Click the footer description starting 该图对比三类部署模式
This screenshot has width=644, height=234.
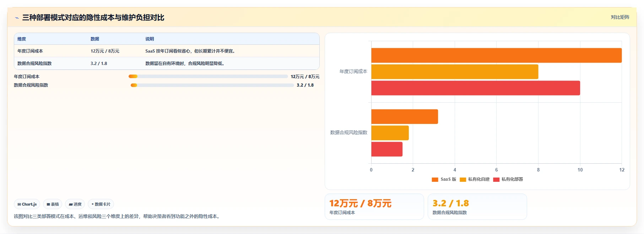pyautogui.click(x=117, y=216)
